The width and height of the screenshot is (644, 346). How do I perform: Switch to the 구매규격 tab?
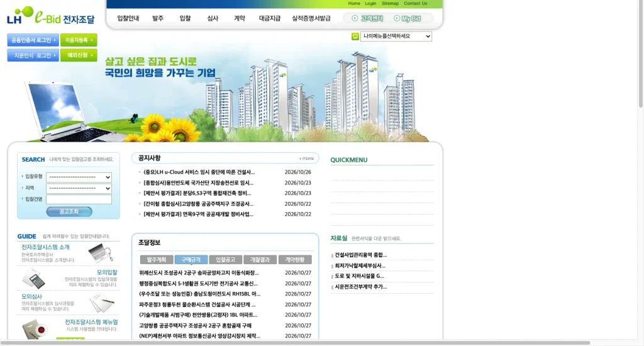pos(191,260)
